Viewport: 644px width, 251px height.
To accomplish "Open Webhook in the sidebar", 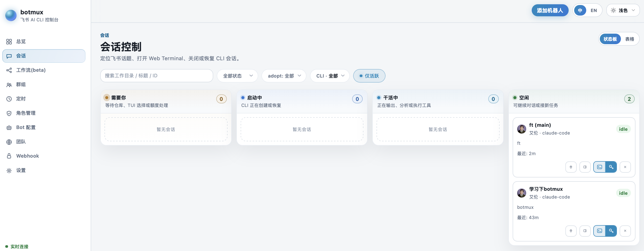I will click(x=44, y=156).
